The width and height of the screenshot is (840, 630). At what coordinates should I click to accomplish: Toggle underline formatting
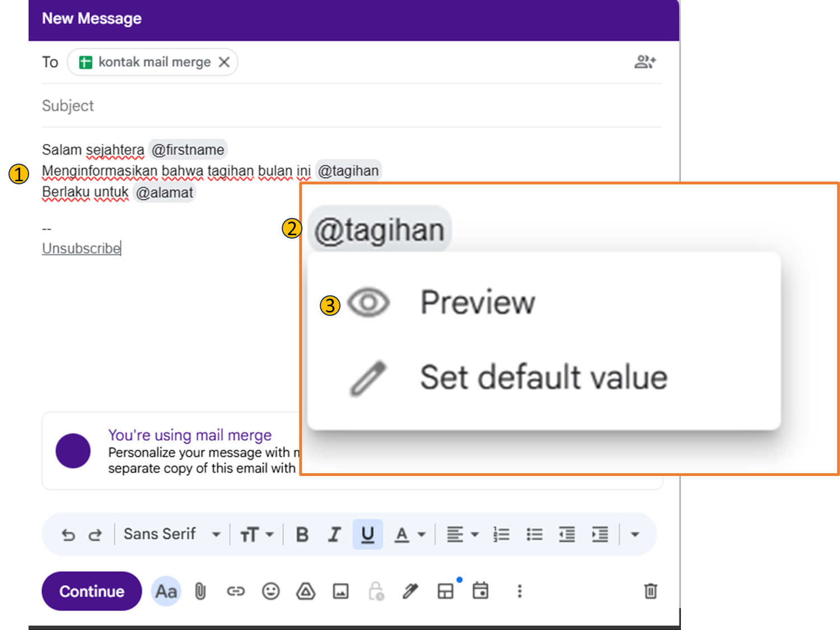tap(367, 535)
